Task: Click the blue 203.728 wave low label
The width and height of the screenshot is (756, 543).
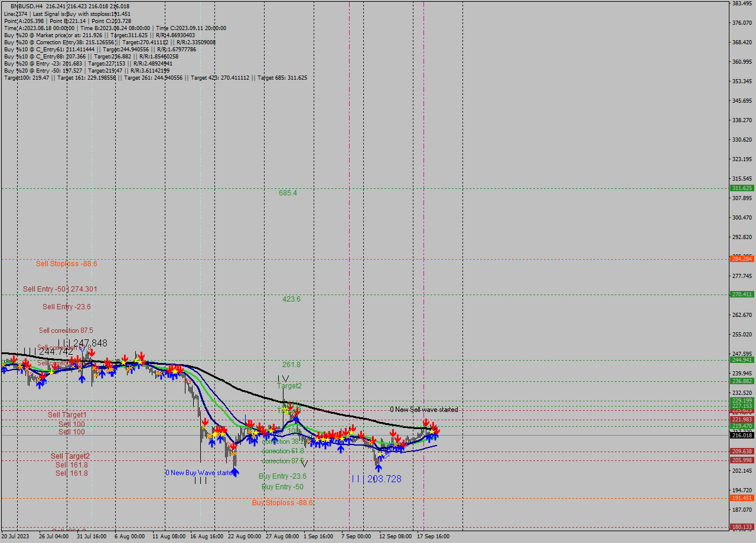Action: (x=384, y=479)
